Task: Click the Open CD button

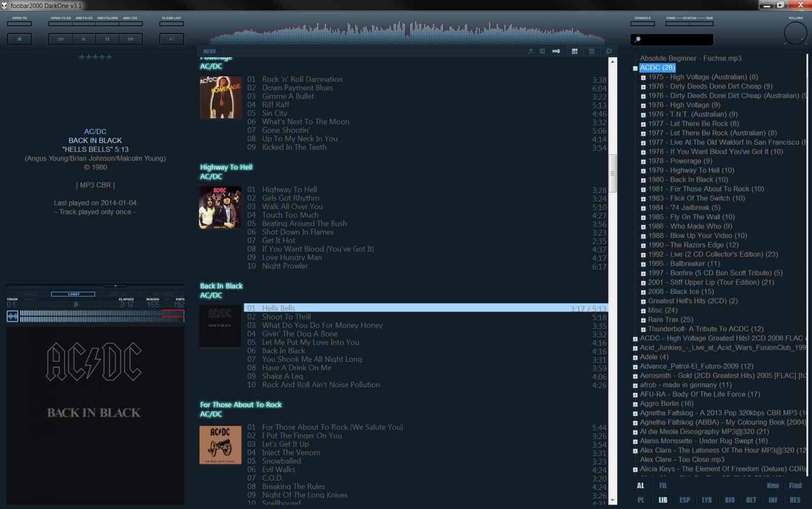Action: click(x=19, y=23)
